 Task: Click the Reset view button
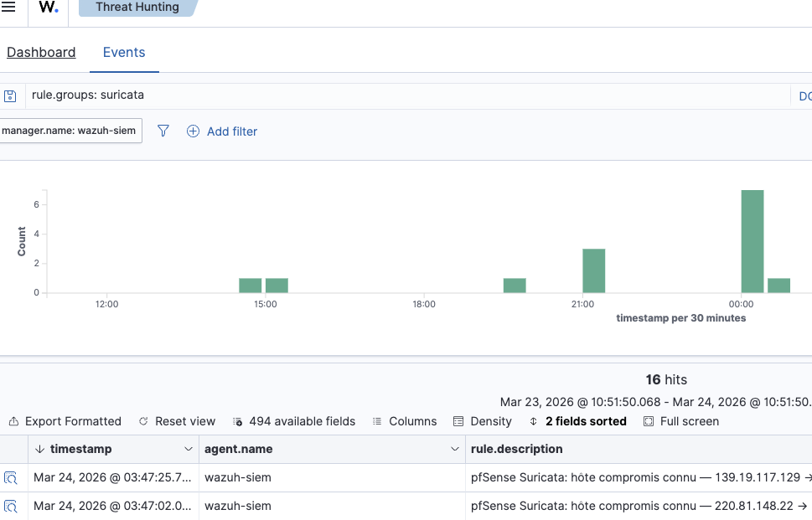[177, 422]
